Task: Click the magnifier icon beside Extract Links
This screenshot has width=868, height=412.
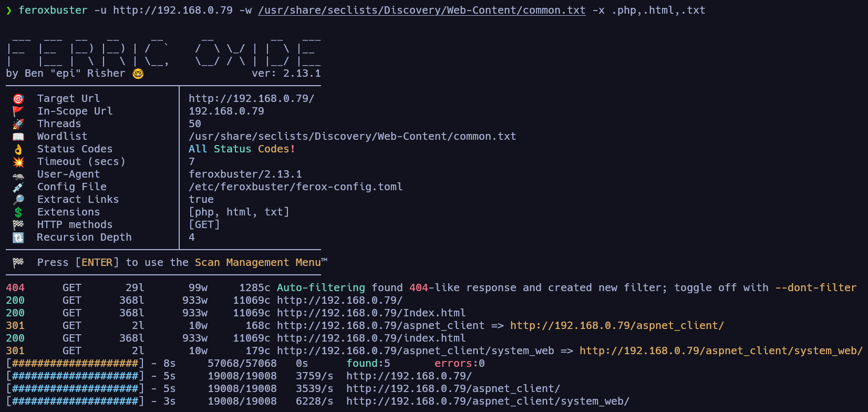Action: pyautogui.click(x=18, y=200)
